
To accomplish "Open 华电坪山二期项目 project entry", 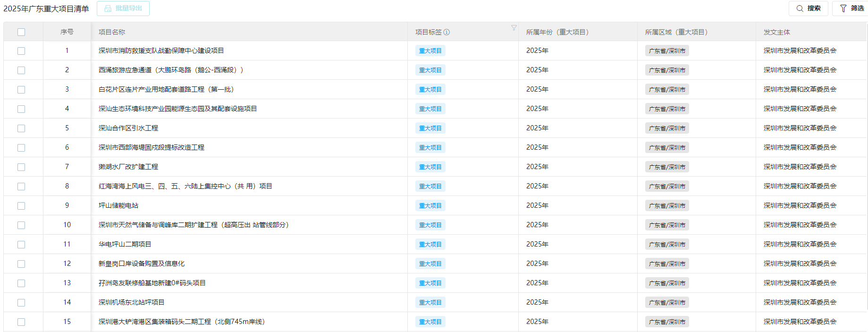I will [x=125, y=244].
